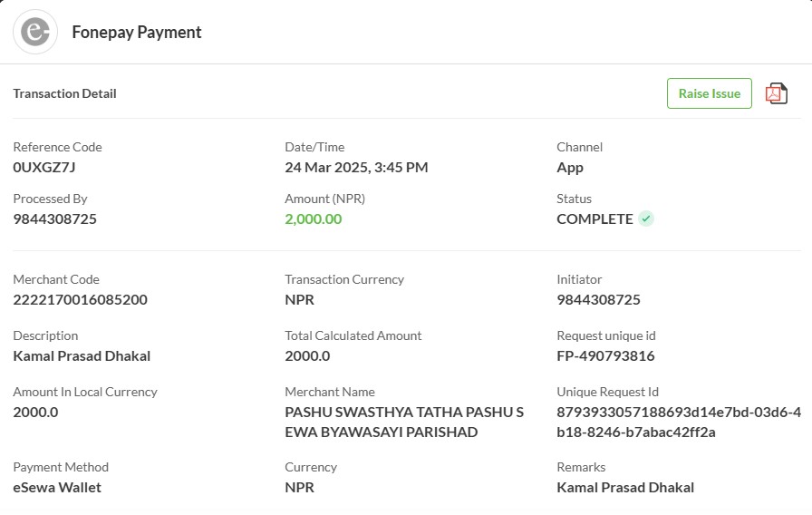Click the Transaction Detail heading
The width and height of the screenshot is (812, 515).
point(64,93)
